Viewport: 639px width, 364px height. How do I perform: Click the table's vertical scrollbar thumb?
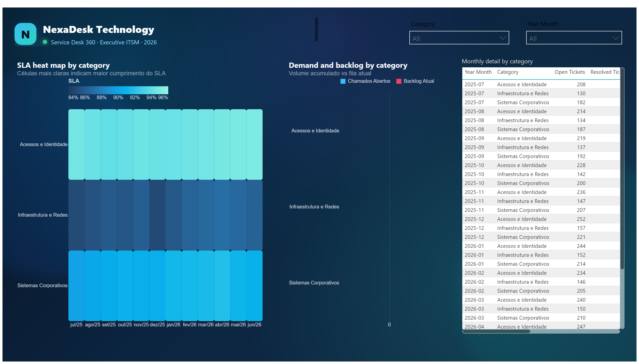pos(622,169)
